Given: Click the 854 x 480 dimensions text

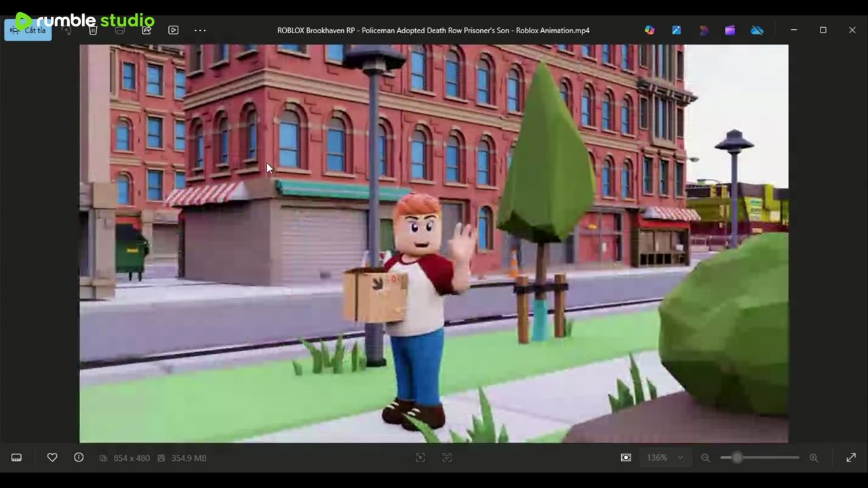Looking at the screenshot, I should pos(132,458).
